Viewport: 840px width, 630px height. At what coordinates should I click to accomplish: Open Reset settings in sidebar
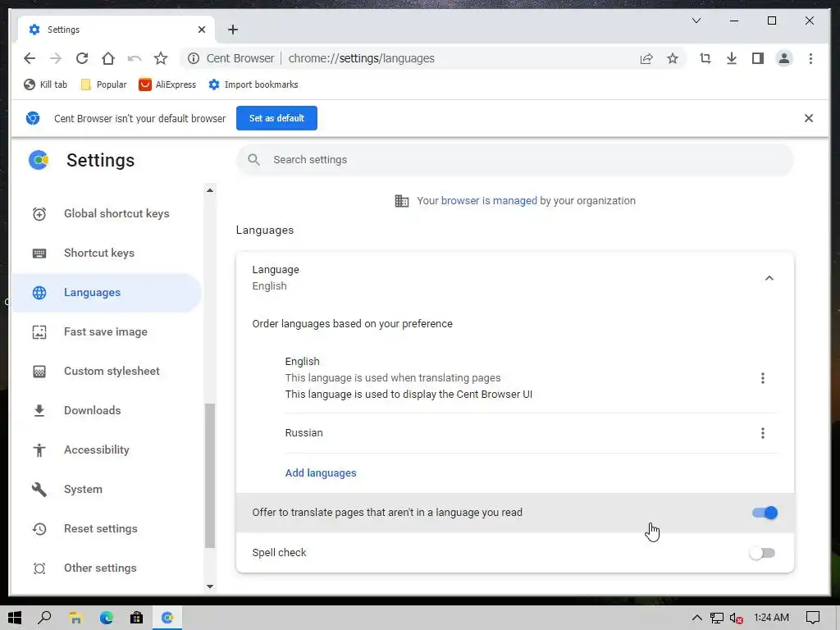[107, 529]
